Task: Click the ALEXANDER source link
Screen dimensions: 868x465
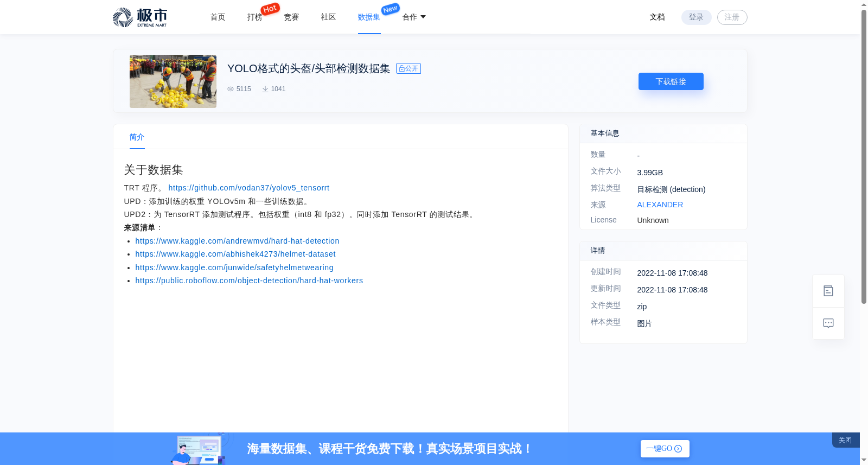Action: [x=660, y=205]
